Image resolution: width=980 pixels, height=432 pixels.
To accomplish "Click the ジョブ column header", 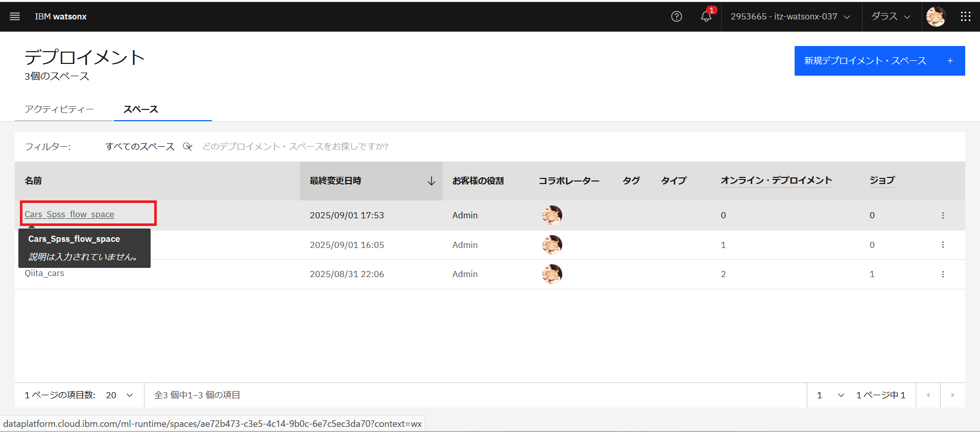I will coord(882,180).
